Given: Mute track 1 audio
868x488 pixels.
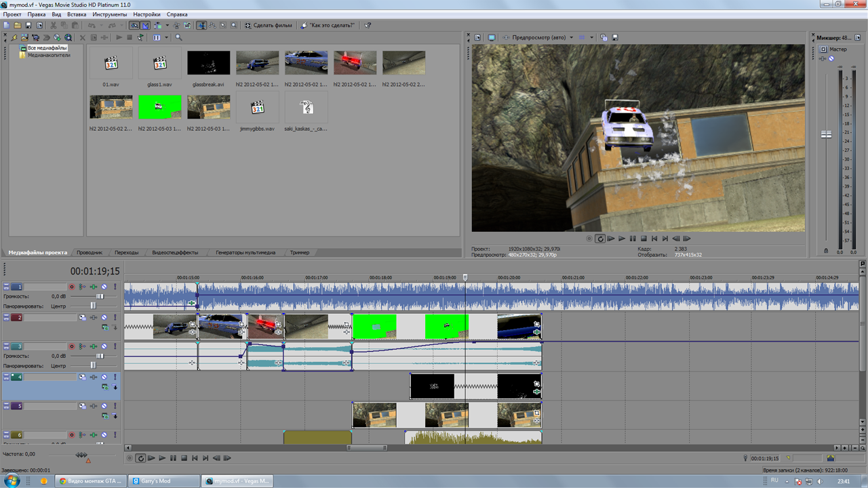Looking at the screenshot, I should point(104,287).
